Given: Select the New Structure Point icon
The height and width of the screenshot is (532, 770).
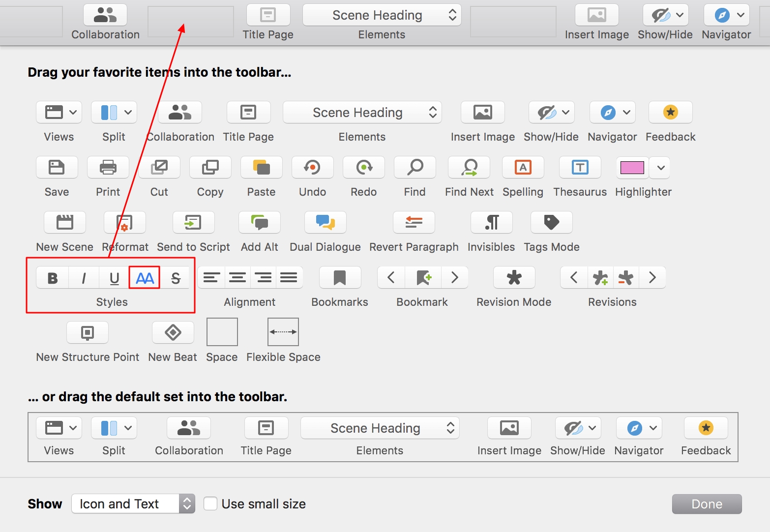Looking at the screenshot, I should 88,333.
